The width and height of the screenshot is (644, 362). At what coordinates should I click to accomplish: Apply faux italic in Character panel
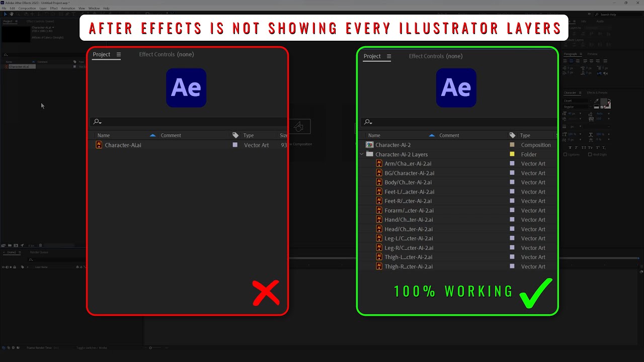[x=576, y=147]
